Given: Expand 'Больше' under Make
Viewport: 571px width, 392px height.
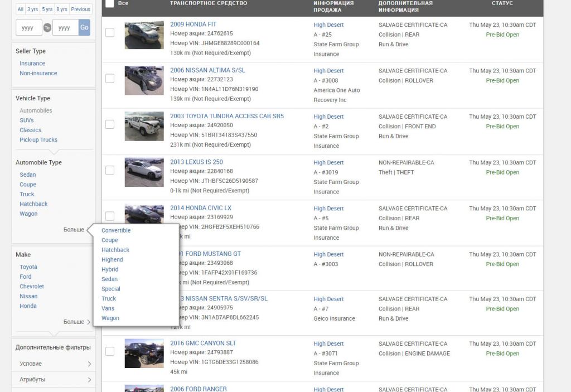Looking at the screenshot, I should pos(77,322).
